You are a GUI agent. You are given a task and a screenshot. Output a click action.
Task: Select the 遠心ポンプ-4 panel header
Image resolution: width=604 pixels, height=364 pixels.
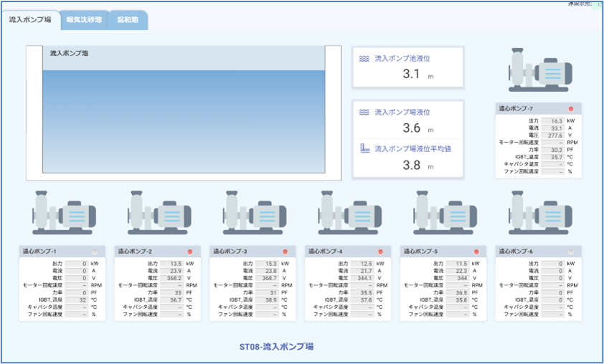click(x=348, y=252)
